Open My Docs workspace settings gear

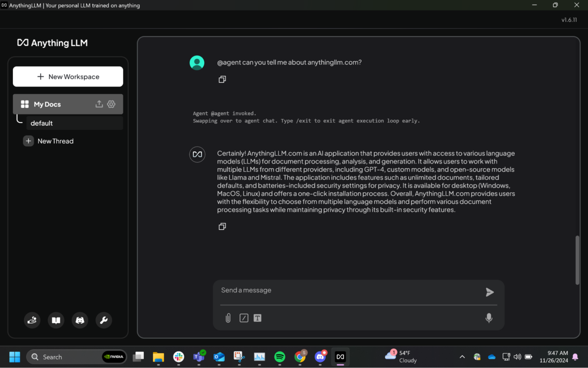tap(111, 104)
